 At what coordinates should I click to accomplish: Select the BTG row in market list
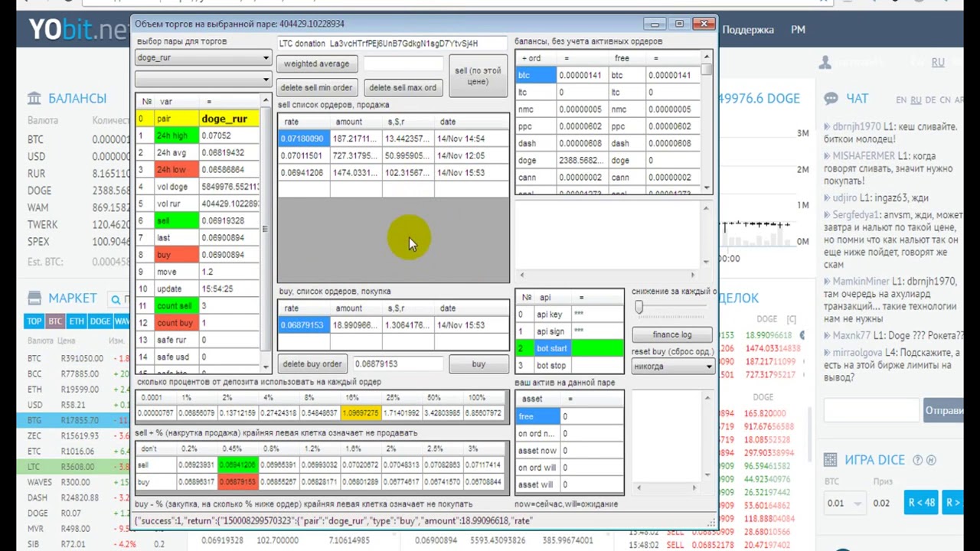coord(73,420)
